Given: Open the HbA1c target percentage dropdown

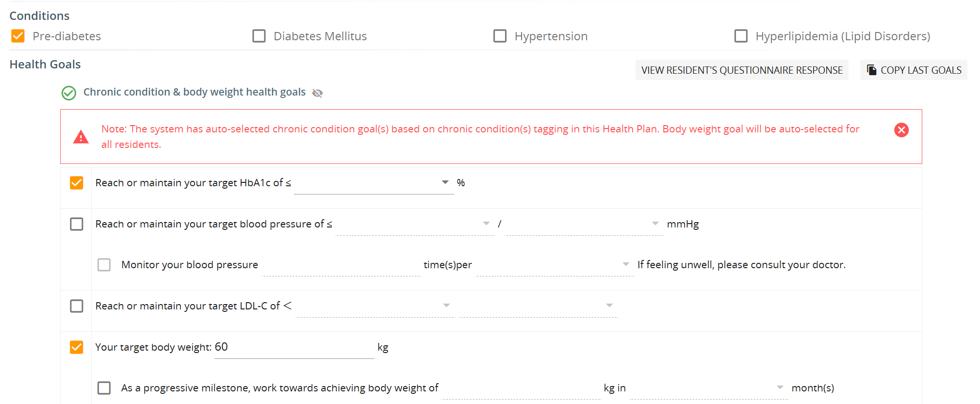Looking at the screenshot, I should [x=374, y=183].
